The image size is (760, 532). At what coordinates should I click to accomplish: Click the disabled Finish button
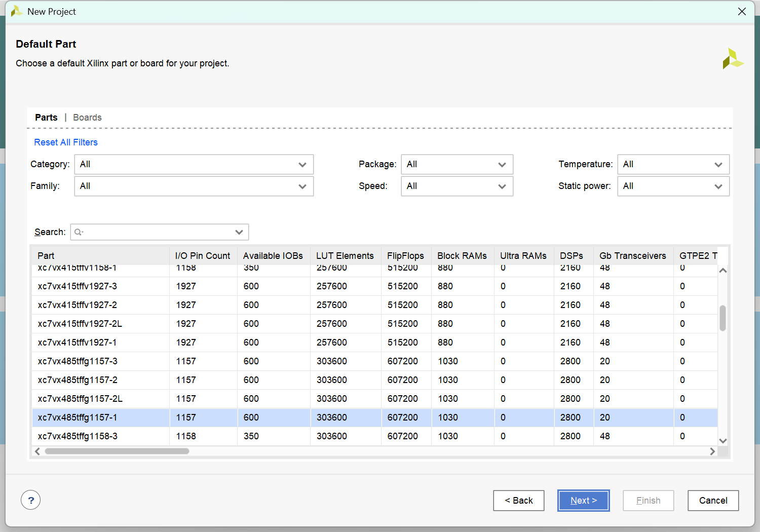[649, 501]
